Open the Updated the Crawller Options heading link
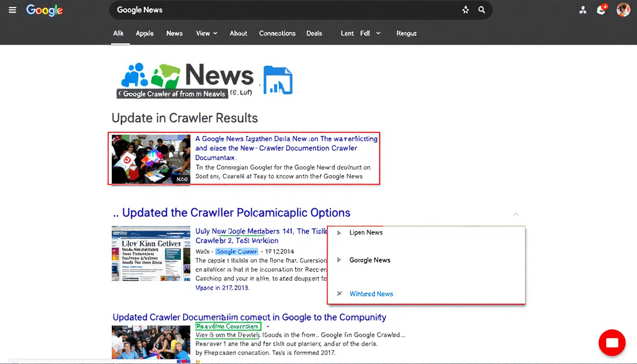This screenshot has height=364, width=637. [x=232, y=213]
